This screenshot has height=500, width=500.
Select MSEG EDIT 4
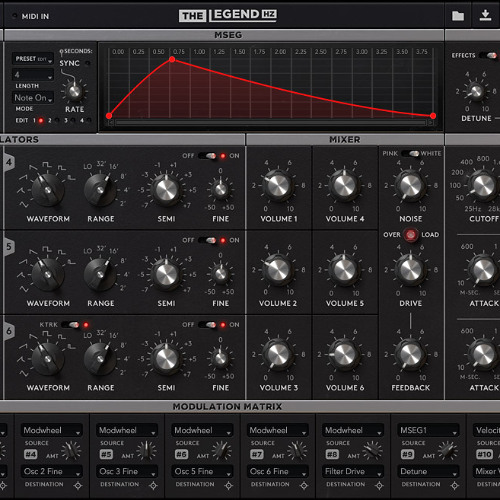(89, 120)
